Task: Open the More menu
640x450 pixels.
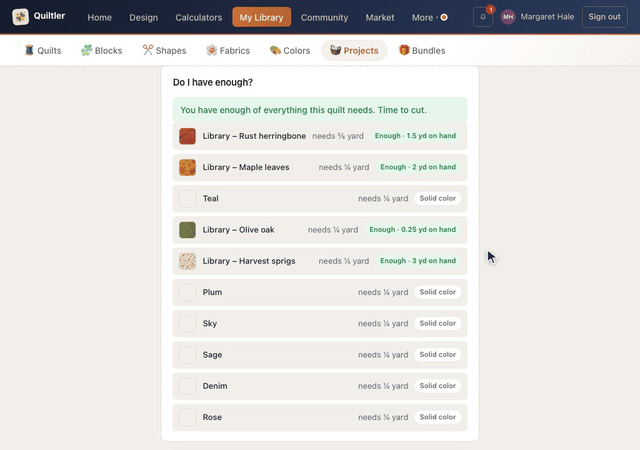Action: tap(429, 18)
